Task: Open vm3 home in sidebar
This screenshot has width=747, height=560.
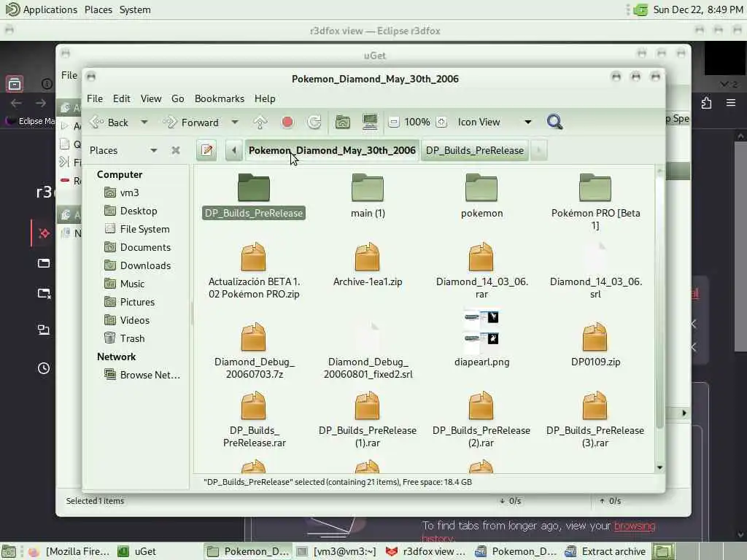Action: tap(122, 192)
